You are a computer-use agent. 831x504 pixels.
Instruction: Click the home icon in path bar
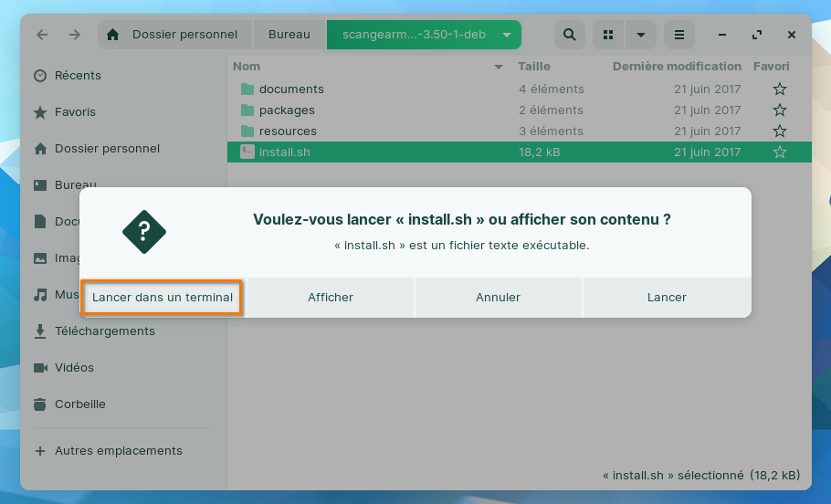113,36
